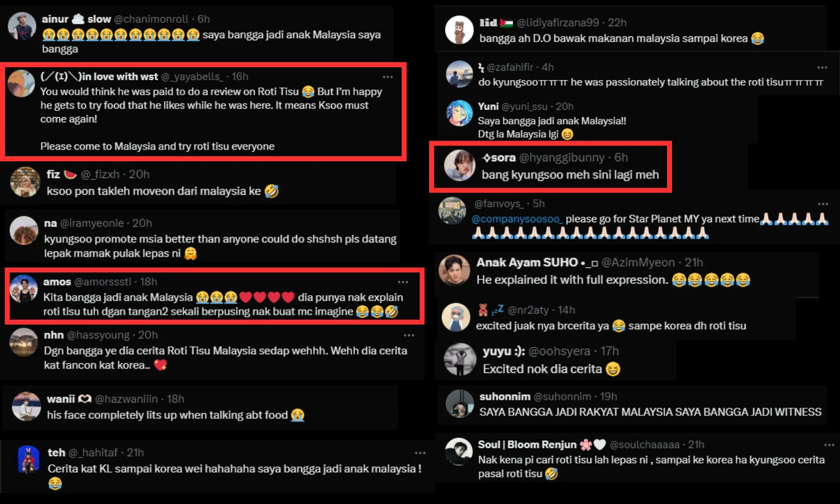Click fiz's profile avatar
The width and height of the screenshot is (840, 504).
[x=25, y=182]
